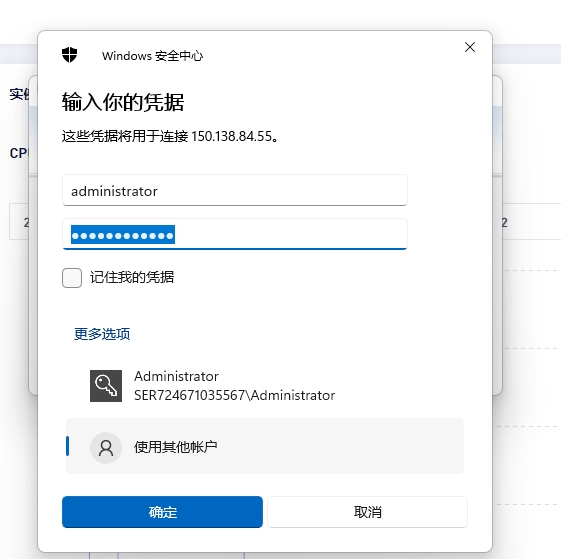Click the key icon for Administrator credential

106,386
